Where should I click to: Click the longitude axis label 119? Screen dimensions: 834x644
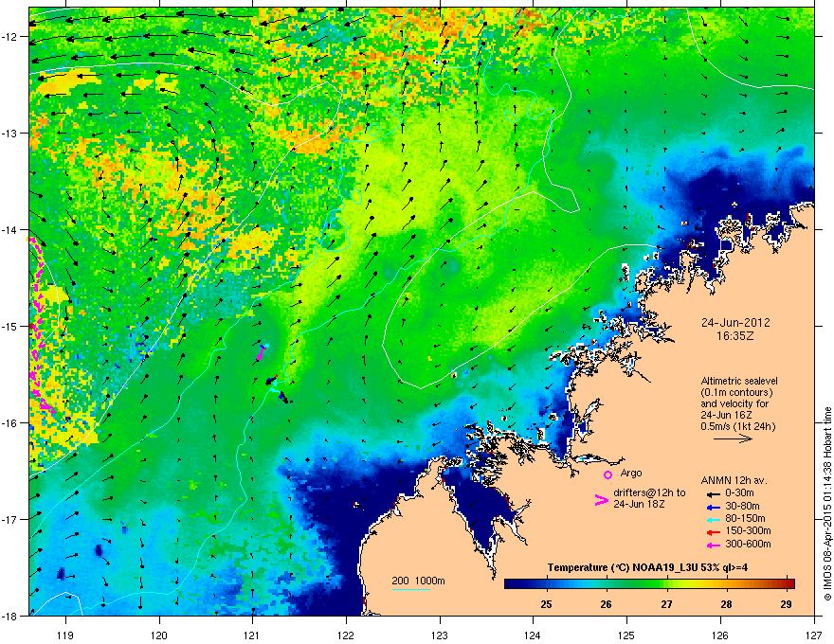[x=65, y=635]
